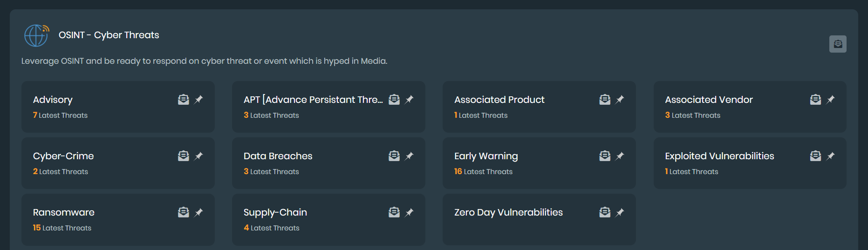Click subscribe icon on Ransomware card
The width and height of the screenshot is (868, 250).
[184, 212]
